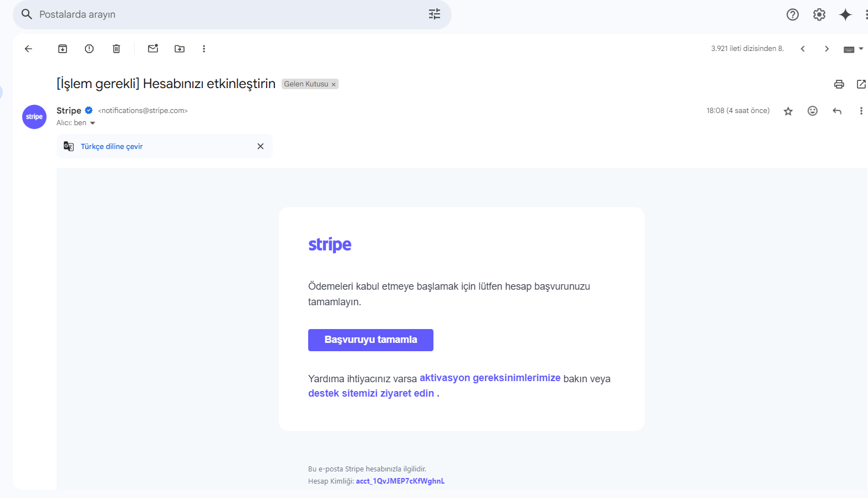Click the account ID acct_1QvJMEP7cKfWghnL link
This screenshot has width=868, height=498.
tap(400, 481)
